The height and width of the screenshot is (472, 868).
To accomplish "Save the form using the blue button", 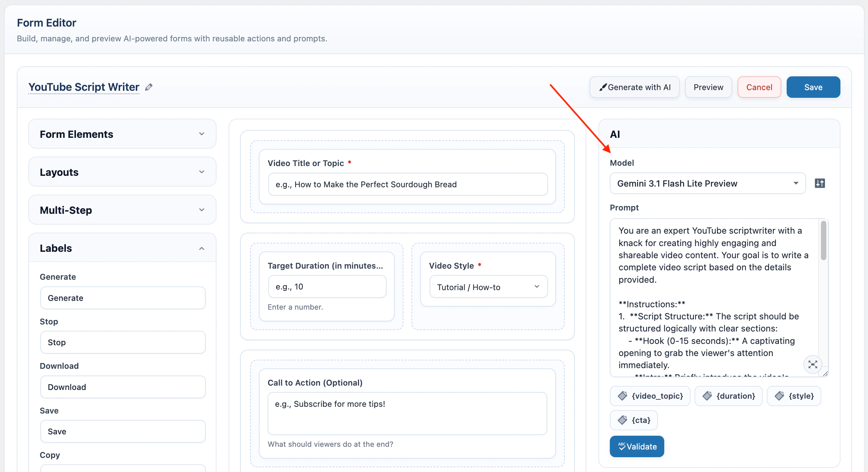I will [813, 87].
